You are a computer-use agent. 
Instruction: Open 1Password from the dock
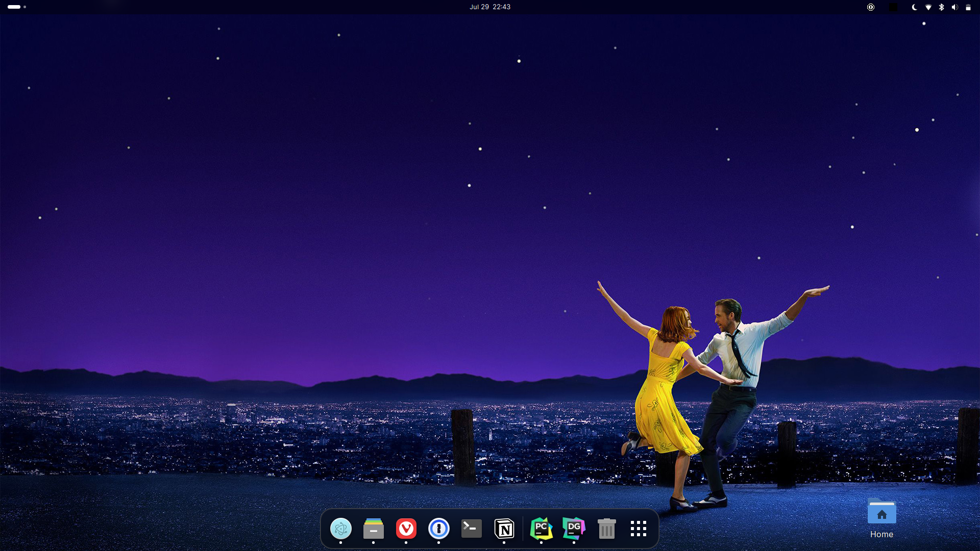point(438,529)
